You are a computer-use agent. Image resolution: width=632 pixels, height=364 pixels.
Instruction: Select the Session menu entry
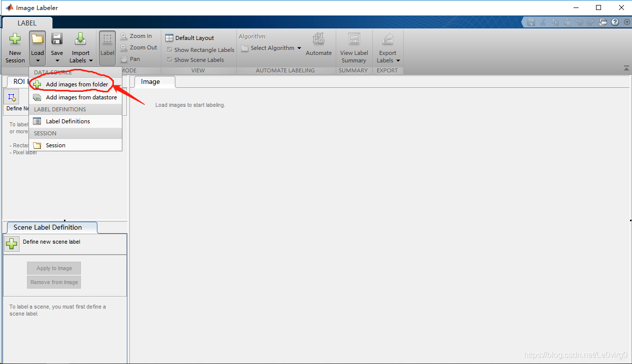point(75,145)
